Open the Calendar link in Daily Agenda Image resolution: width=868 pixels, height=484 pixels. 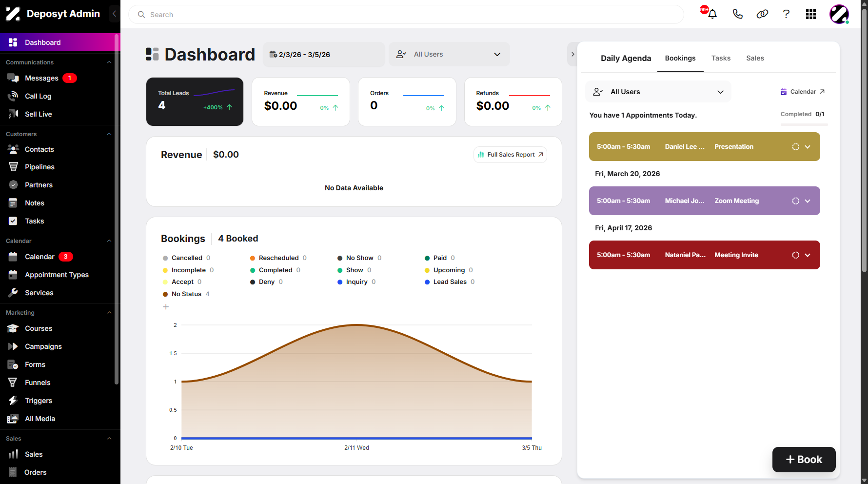point(803,92)
